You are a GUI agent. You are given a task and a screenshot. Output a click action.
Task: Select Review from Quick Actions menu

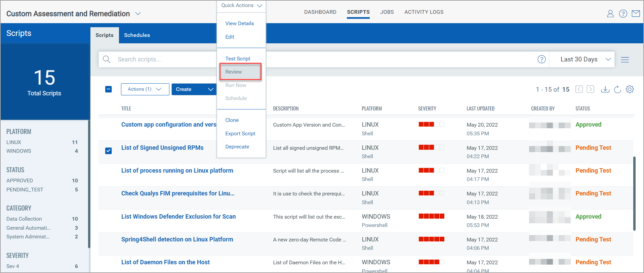[234, 72]
